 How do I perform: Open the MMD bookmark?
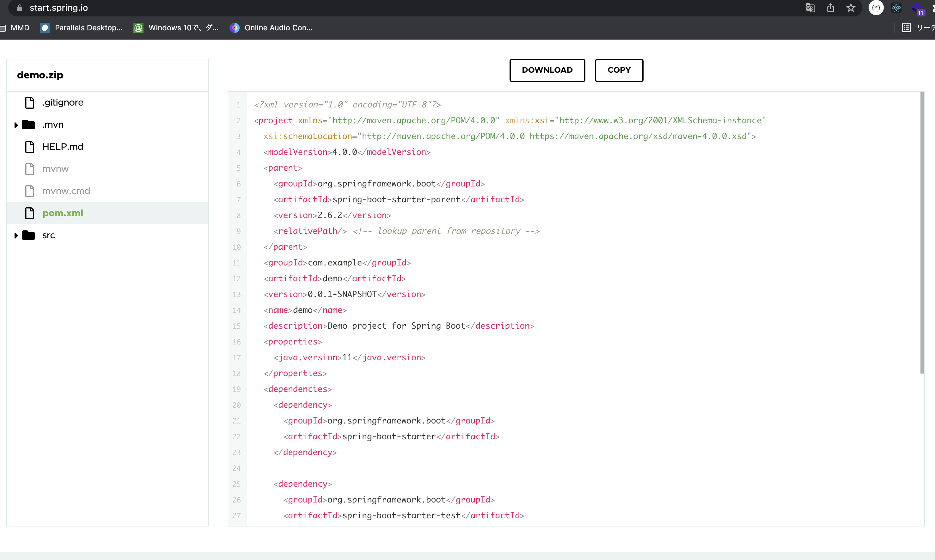coord(16,27)
